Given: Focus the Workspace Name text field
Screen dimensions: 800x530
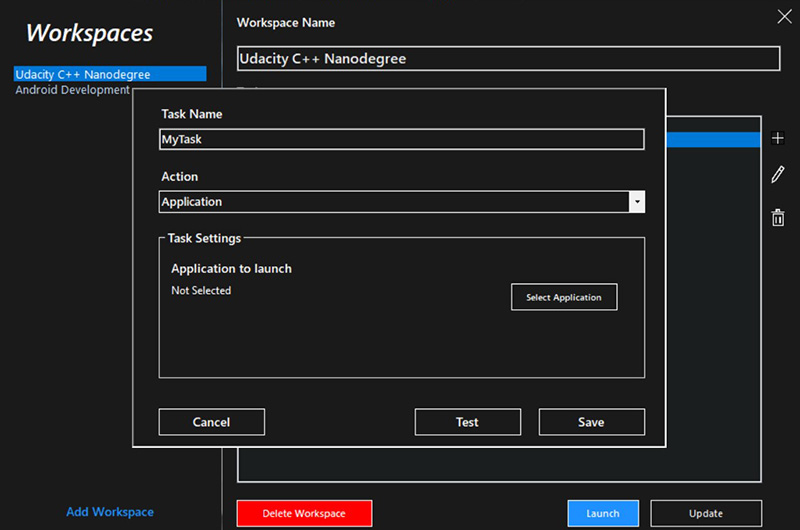Looking at the screenshot, I should (x=508, y=59).
